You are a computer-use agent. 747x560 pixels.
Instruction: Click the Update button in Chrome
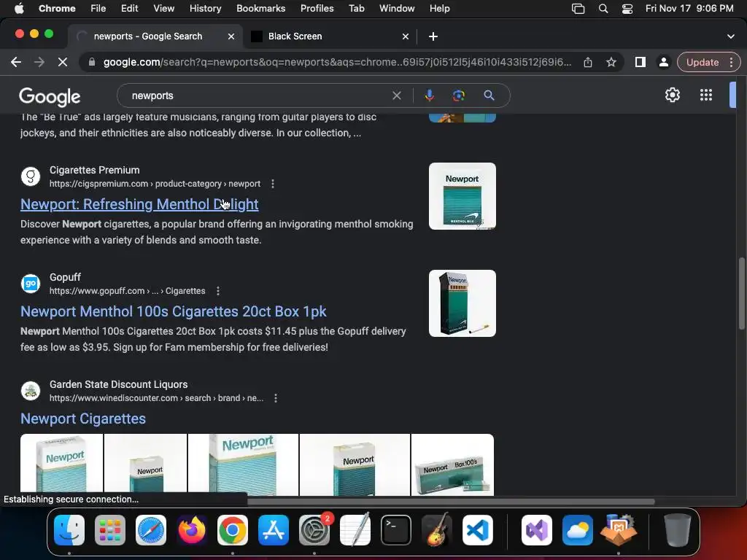tap(703, 62)
